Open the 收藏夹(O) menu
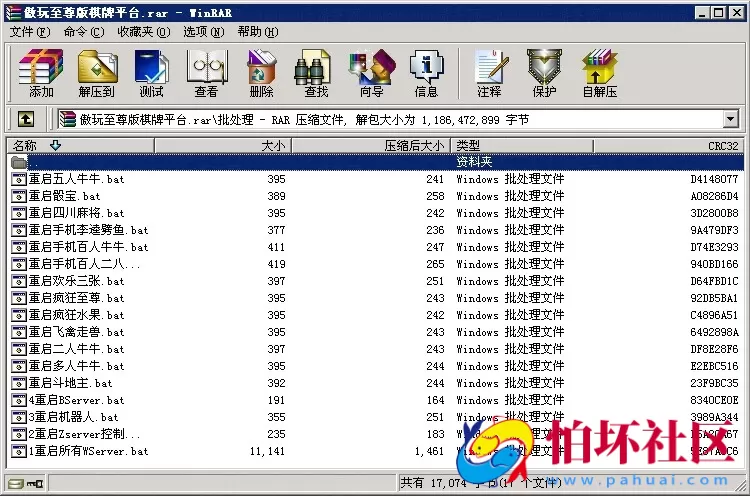Screen dimensions: 750x496 pyautogui.click(x=143, y=32)
